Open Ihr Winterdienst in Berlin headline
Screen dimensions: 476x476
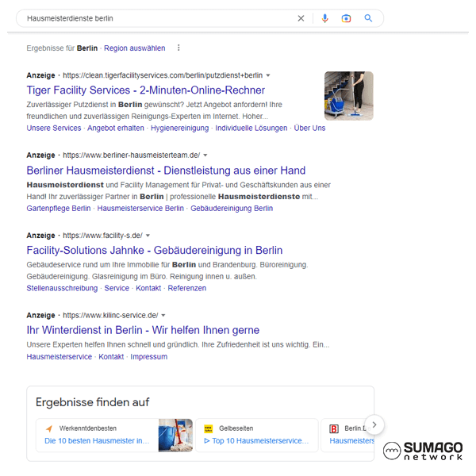(x=143, y=330)
